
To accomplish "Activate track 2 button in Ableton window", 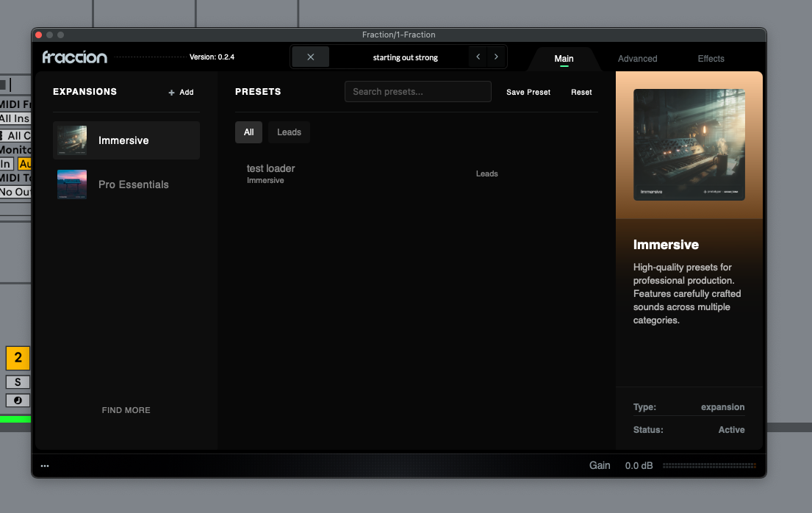I will [x=18, y=357].
